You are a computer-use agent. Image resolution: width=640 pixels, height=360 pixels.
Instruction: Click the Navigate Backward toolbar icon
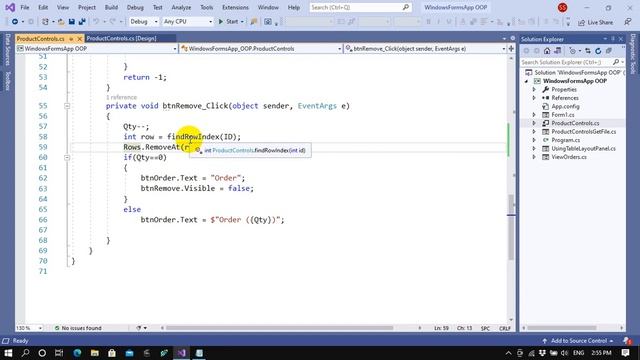[15, 22]
